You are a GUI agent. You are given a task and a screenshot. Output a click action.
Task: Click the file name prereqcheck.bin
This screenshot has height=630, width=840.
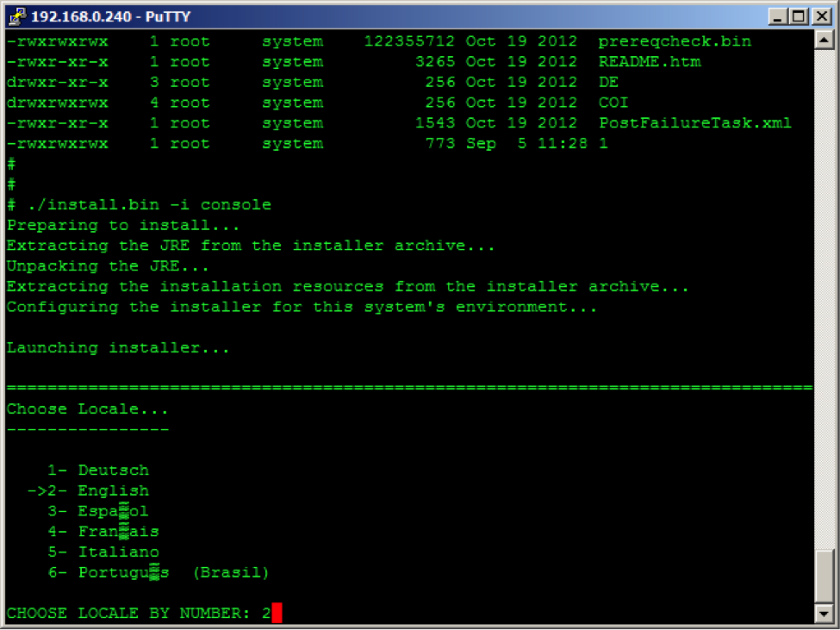pyautogui.click(x=675, y=41)
